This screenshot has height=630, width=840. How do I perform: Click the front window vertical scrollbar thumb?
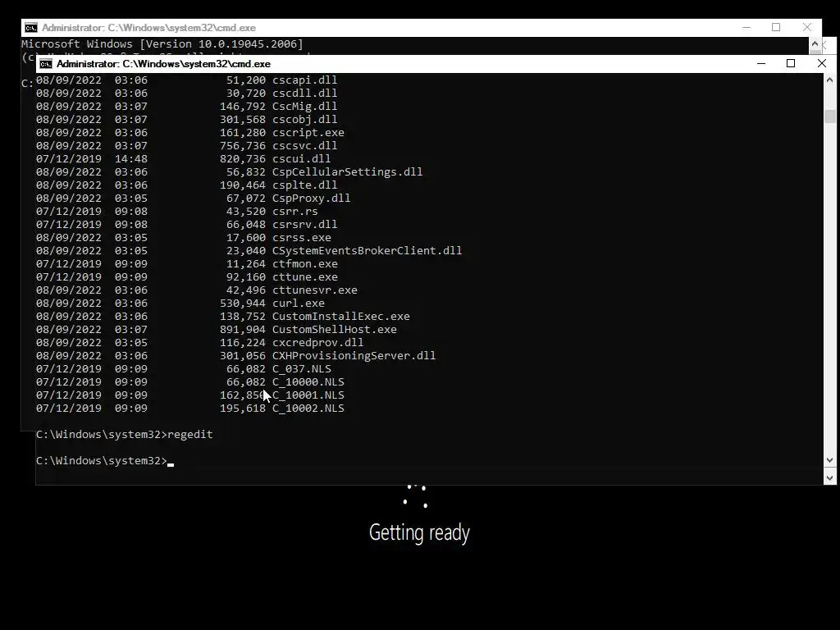(x=830, y=116)
